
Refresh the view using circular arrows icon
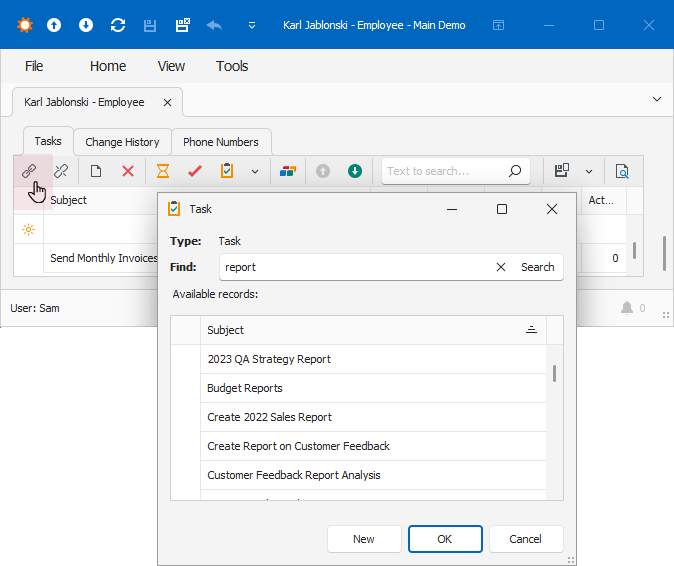click(118, 25)
